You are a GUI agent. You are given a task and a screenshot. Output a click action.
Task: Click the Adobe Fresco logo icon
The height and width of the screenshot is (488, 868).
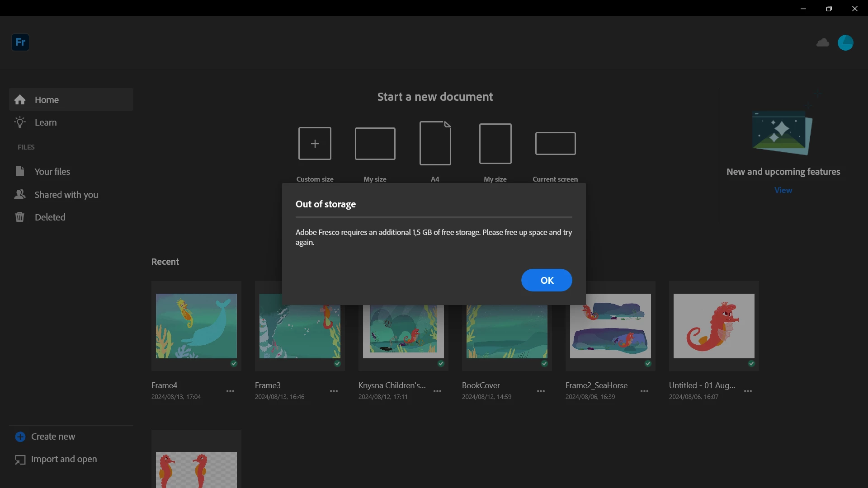(x=20, y=42)
